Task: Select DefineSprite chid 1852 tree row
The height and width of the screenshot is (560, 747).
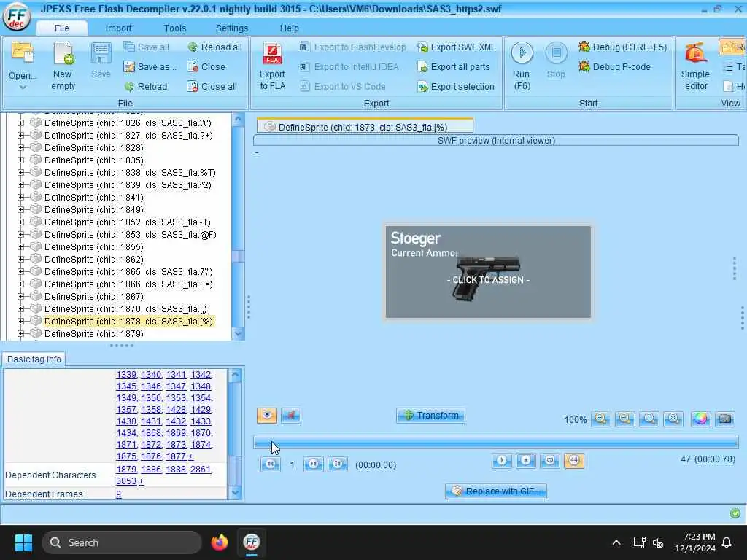Action: [127, 222]
